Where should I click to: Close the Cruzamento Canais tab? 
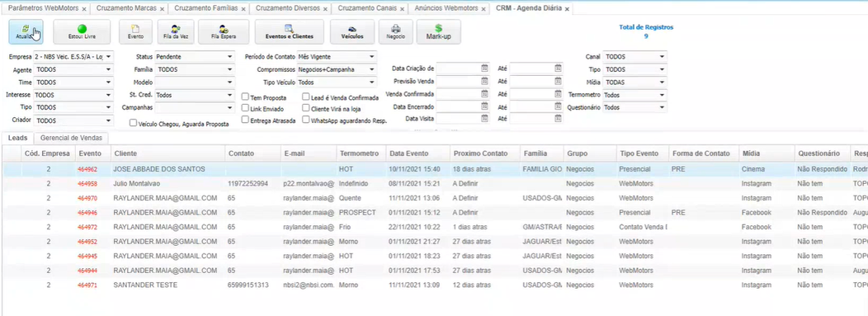point(403,9)
